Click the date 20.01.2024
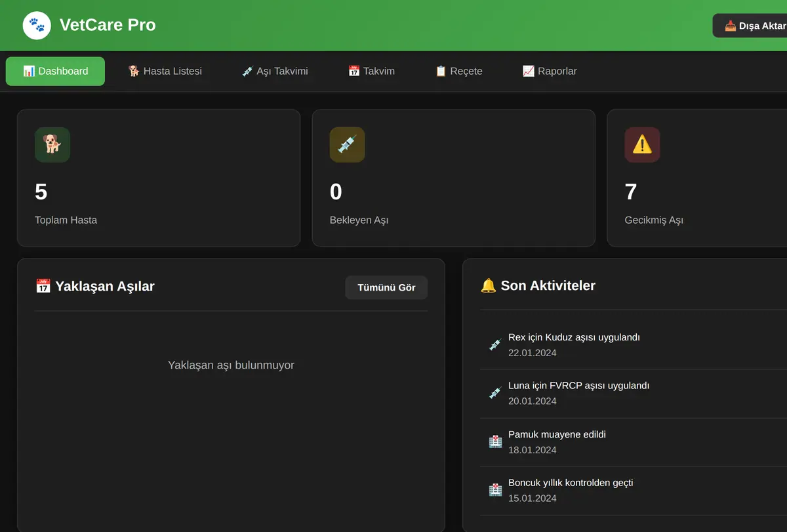787x532 pixels. [532, 401]
